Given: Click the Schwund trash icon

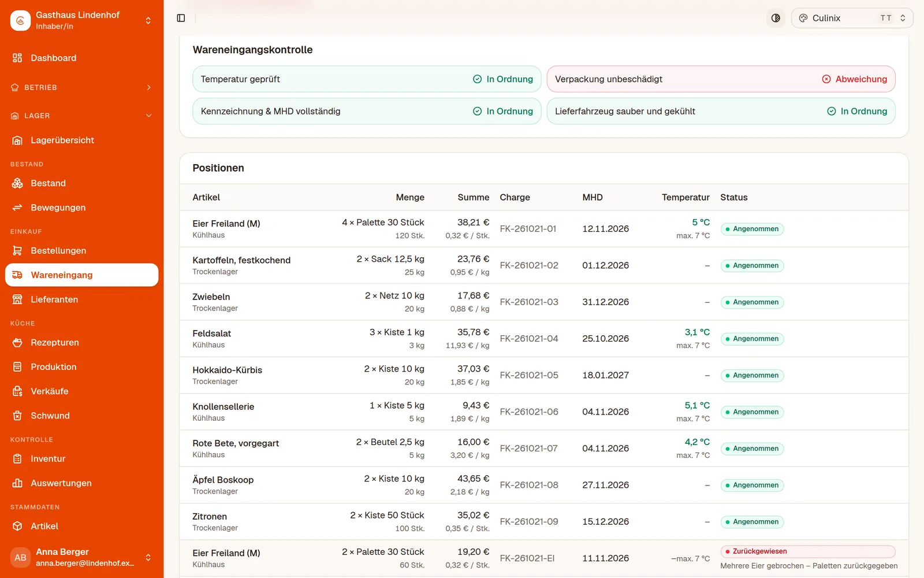Looking at the screenshot, I should pyautogui.click(x=17, y=416).
